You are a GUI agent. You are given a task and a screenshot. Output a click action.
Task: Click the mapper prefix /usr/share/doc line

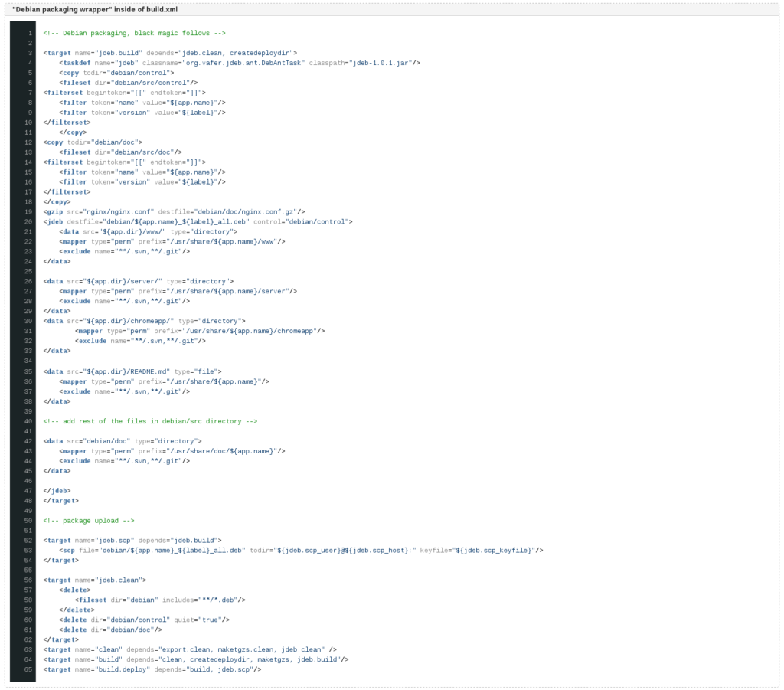pyautogui.click(x=172, y=452)
